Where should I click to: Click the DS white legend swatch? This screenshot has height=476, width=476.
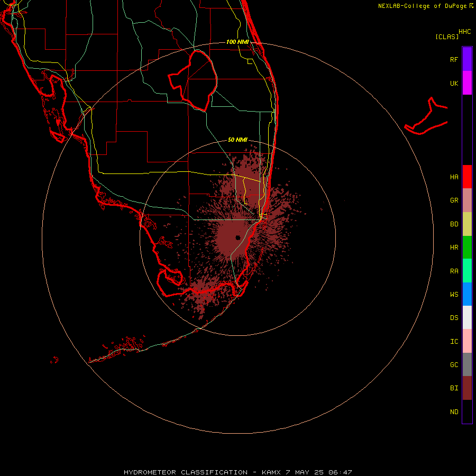point(467,317)
